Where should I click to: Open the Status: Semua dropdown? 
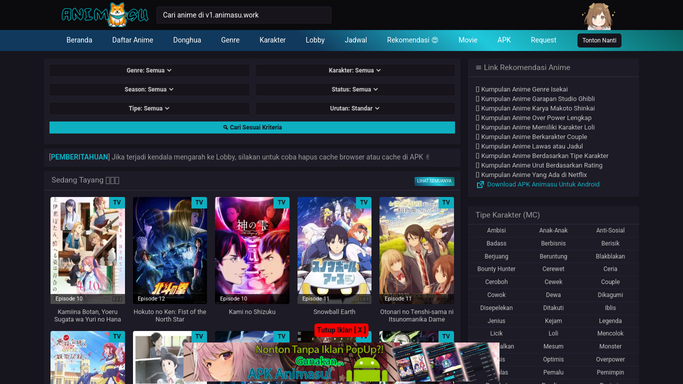pos(355,89)
